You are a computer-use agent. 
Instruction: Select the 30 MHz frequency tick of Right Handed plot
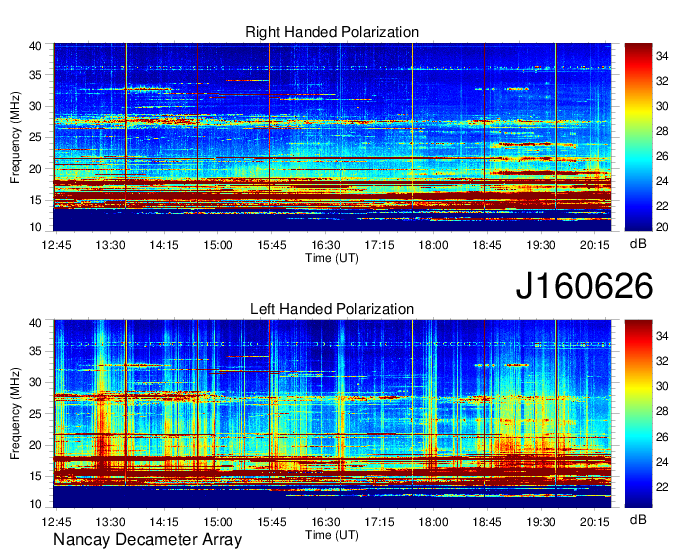(35, 106)
